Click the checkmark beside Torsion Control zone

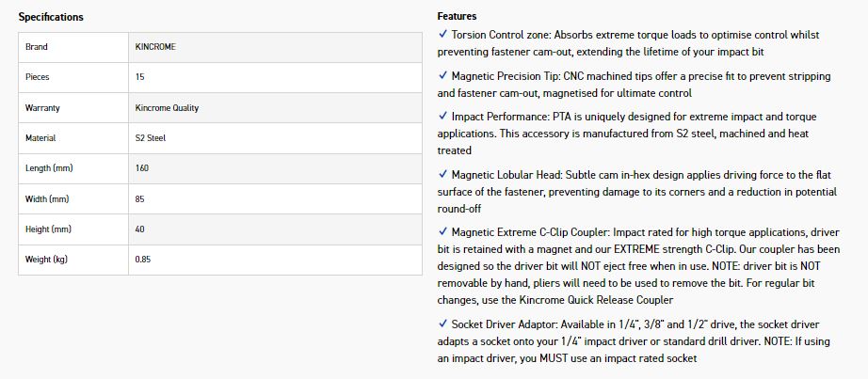click(443, 34)
